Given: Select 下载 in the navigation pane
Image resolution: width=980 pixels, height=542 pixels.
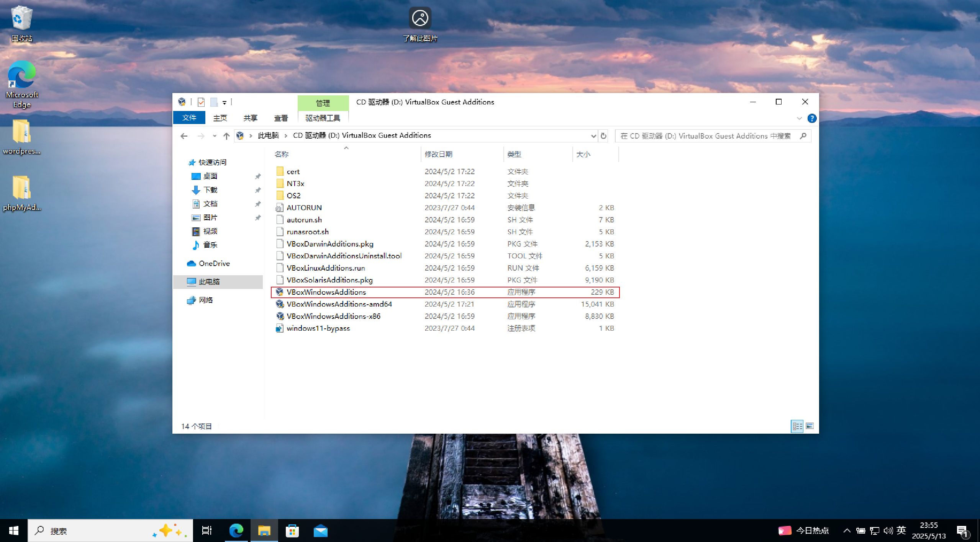Looking at the screenshot, I should pos(210,190).
